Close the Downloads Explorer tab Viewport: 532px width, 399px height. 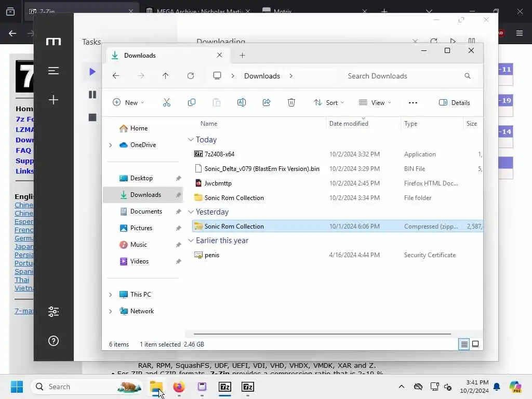coord(220,55)
